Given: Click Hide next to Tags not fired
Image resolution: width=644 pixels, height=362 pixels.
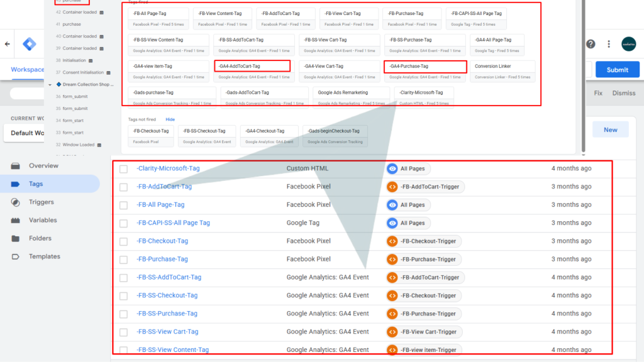Looking at the screenshot, I should (x=170, y=119).
